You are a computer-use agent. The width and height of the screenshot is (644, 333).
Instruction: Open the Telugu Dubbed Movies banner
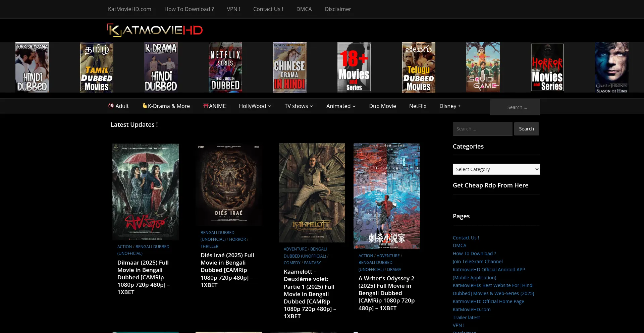coord(418,67)
